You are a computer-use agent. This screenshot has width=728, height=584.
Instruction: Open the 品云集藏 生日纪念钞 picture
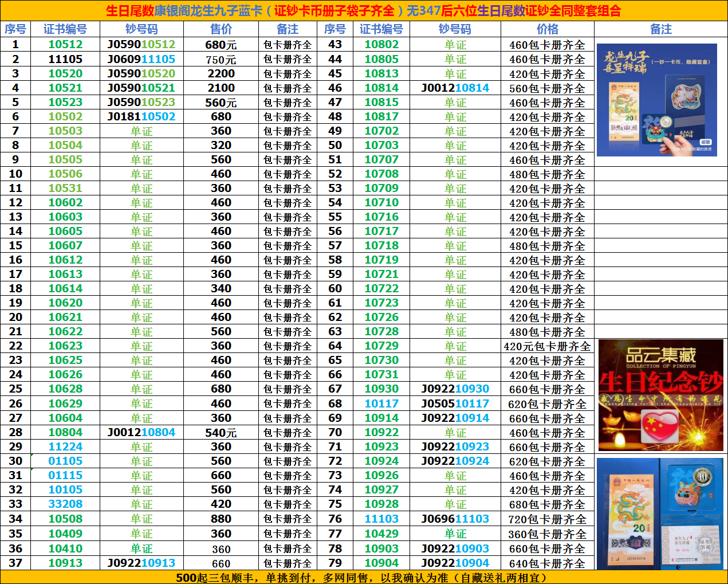(x=660, y=395)
